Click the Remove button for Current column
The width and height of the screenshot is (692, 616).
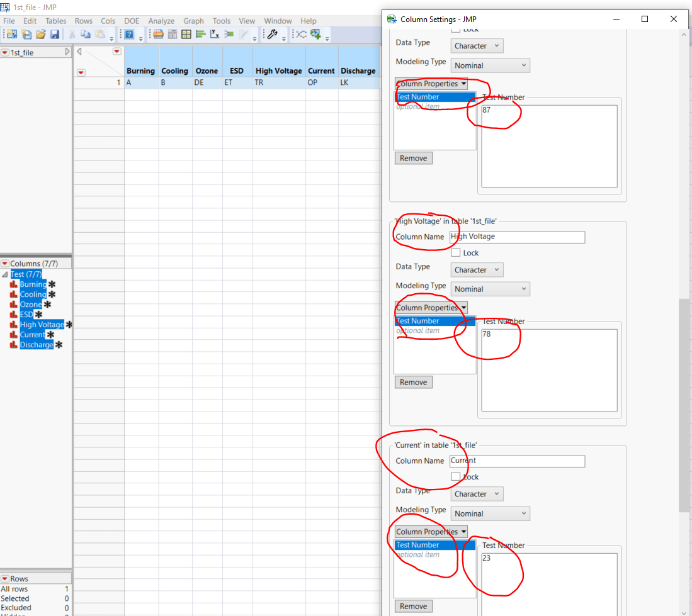[413, 606]
